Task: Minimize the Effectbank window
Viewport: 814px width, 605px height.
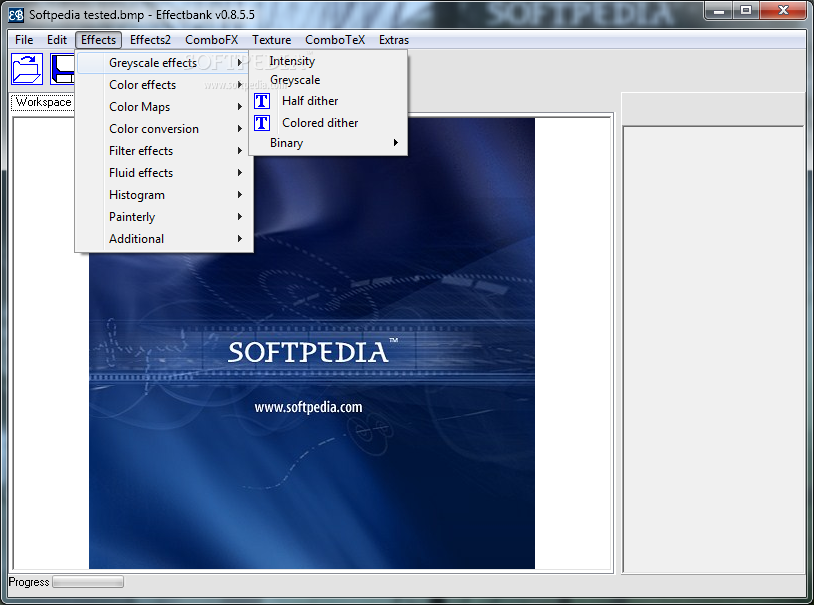Action: tap(718, 10)
